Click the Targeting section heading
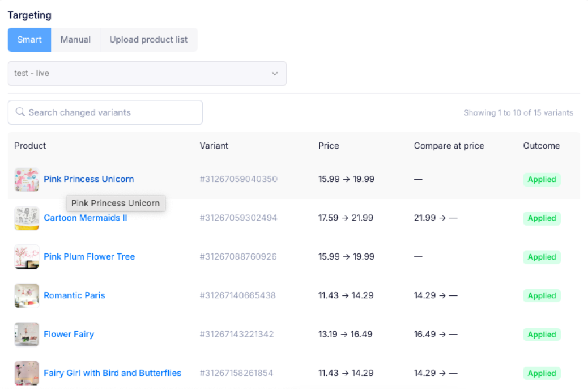This screenshot has height=389, width=588. [29, 15]
